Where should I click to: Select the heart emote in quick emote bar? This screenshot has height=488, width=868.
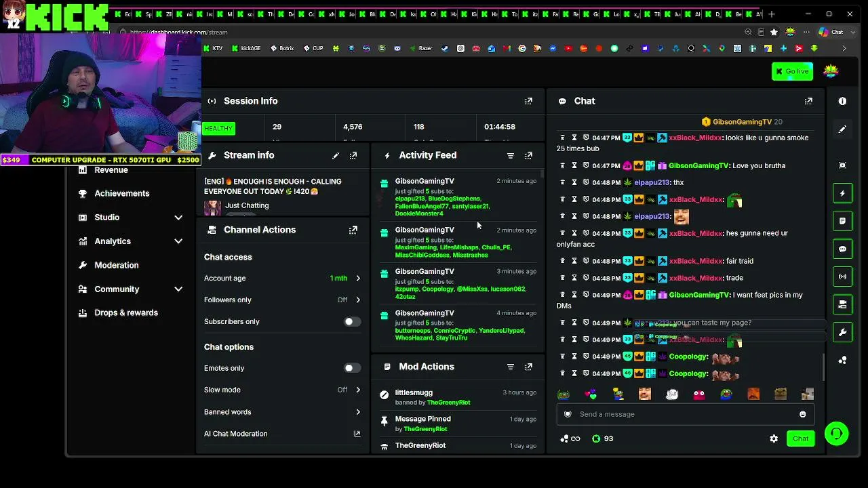(x=591, y=394)
